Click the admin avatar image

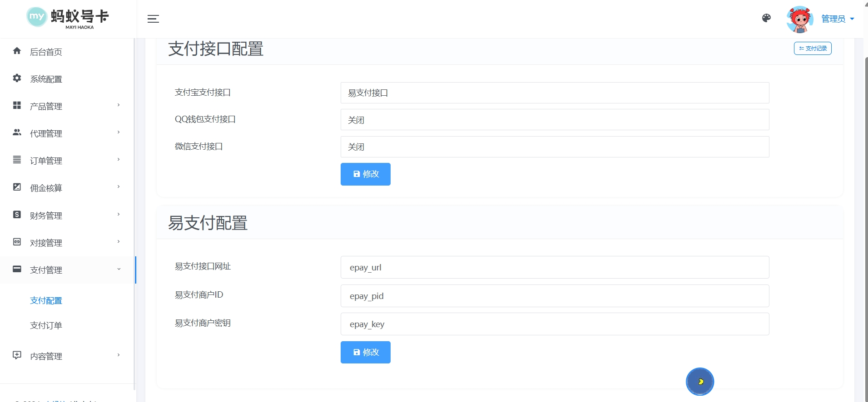point(799,19)
